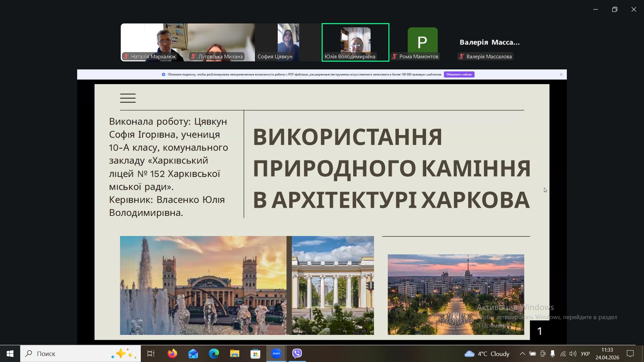This screenshot has height=362, width=644.
Task: Open the Outlook app from the taskbar
Action: click(x=193, y=354)
